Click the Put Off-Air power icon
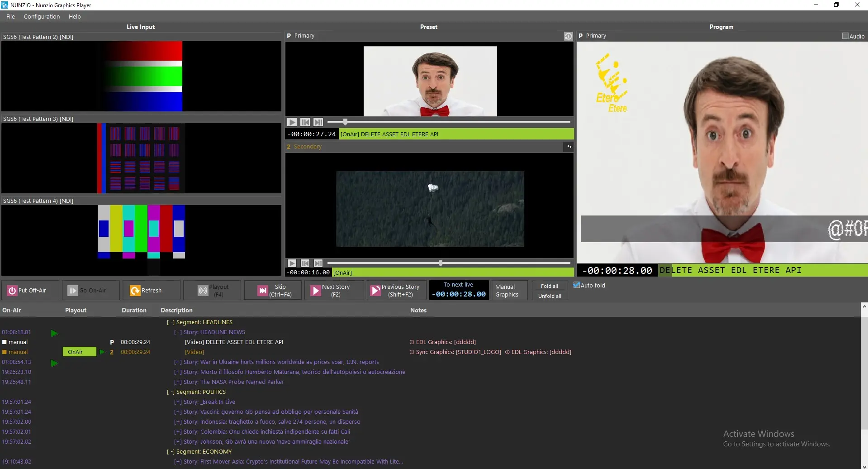The width and height of the screenshot is (868, 469). tap(12, 291)
